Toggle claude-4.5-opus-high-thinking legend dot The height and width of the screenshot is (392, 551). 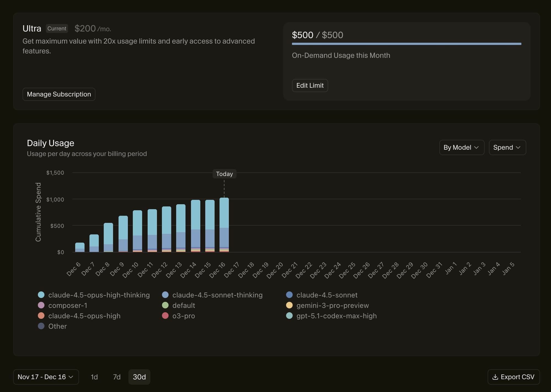tap(41, 295)
